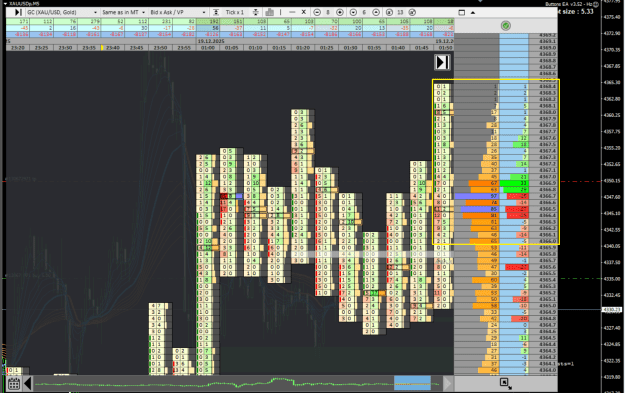Viewport: 625px width, 393px height.
Task: Click the bright green delta cell 33
Action: point(514,183)
